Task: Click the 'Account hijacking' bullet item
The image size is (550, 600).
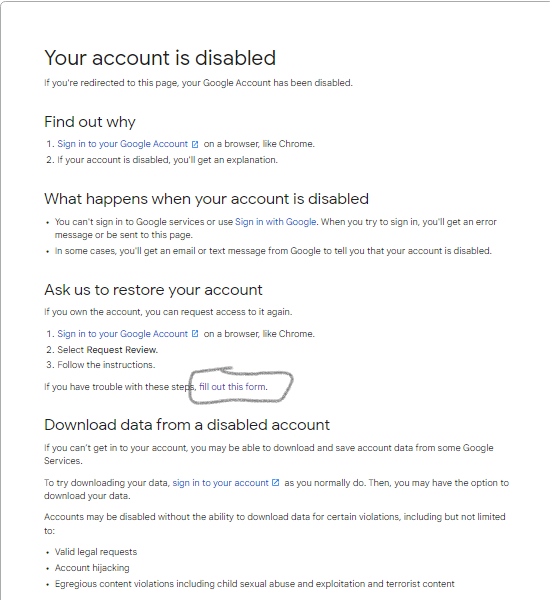Action: [x=92, y=568]
